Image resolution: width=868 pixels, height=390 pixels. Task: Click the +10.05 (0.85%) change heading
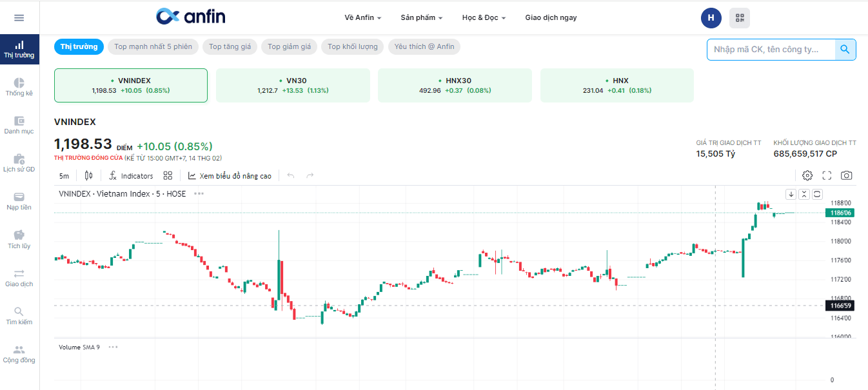[175, 146]
